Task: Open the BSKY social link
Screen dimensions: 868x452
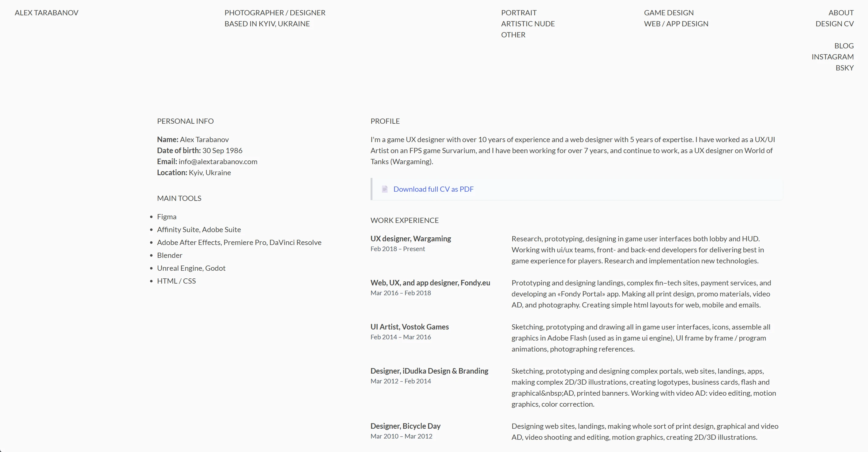Action: click(x=844, y=68)
